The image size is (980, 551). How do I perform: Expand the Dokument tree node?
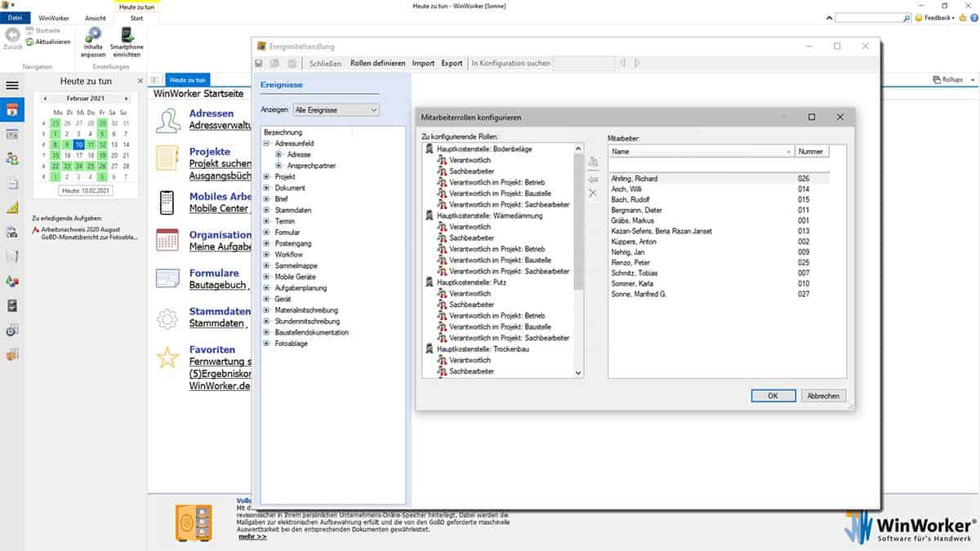[x=266, y=188]
